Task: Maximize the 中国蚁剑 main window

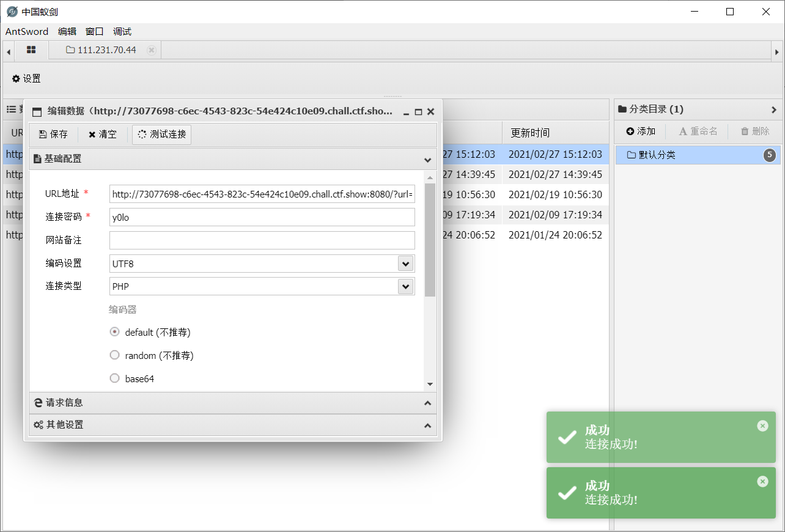Action: [x=730, y=12]
